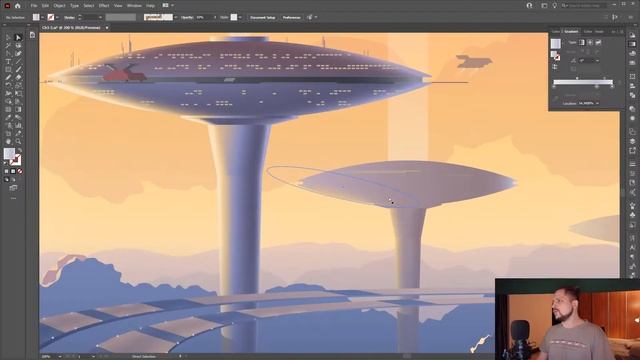Open the File menu

34,6
